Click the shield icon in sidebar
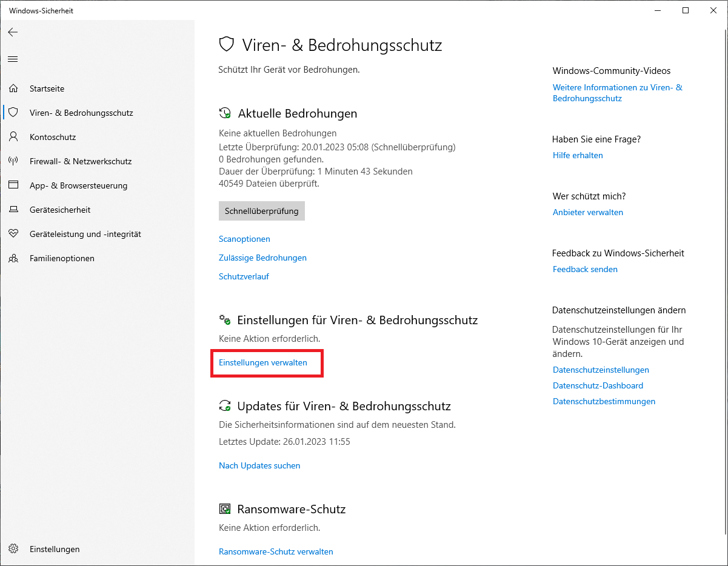Image resolution: width=728 pixels, height=566 pixels. (13, 113)
